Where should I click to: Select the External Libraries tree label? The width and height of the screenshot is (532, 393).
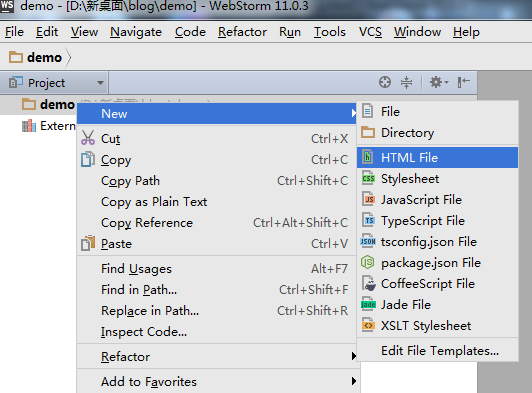pos(58,126)
